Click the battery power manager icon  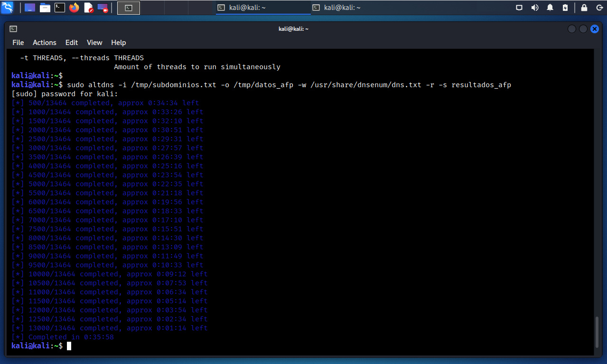point(565,8)
